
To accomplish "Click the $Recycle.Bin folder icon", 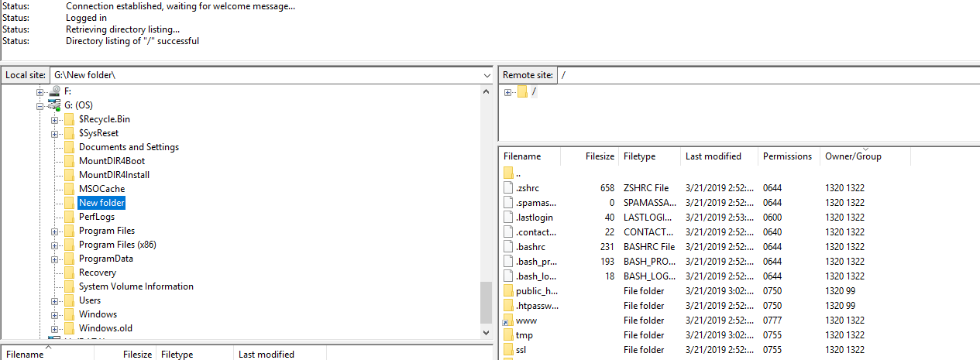I will [x=69, y=119].
